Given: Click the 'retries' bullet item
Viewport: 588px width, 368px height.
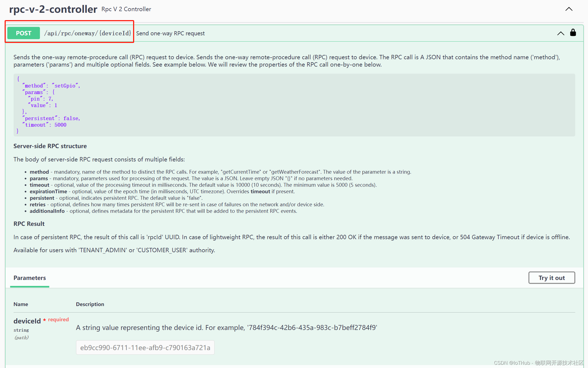Looking at the screenshot, I should click(177, 204).
